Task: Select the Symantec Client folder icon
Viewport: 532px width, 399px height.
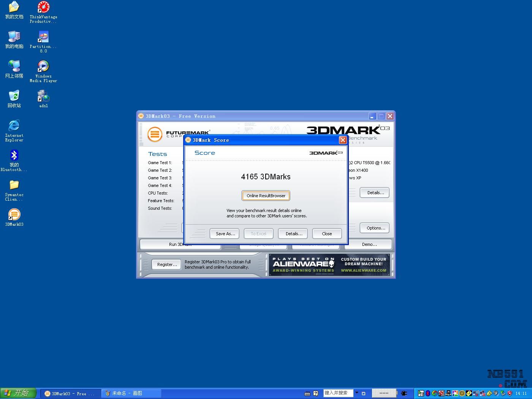Action: point(14,190)
